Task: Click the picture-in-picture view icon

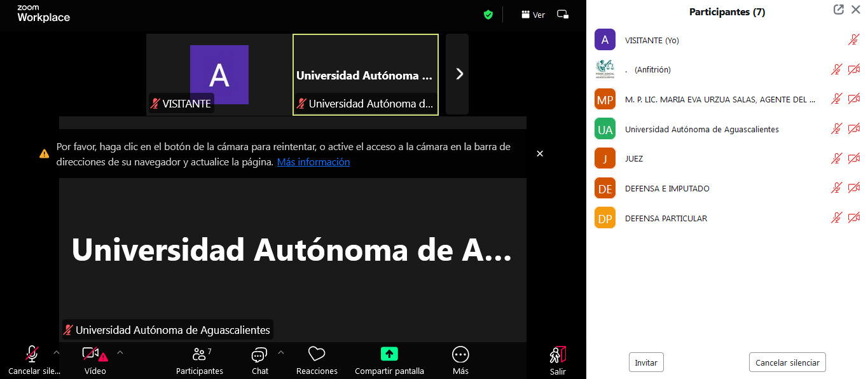Action: pyautogui.click(x=563, y=15)
